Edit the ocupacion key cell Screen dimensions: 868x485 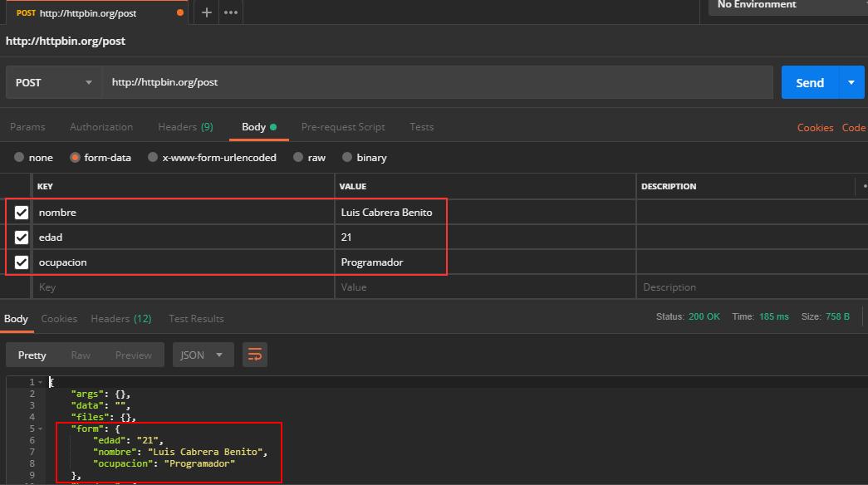pos(184,262)
